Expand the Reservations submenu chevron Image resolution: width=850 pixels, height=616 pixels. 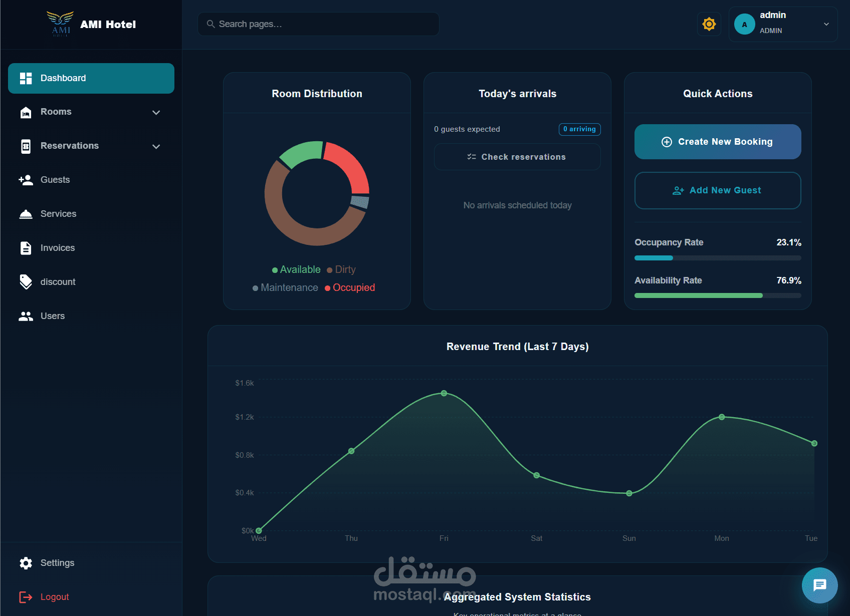[x=156, y=146]
